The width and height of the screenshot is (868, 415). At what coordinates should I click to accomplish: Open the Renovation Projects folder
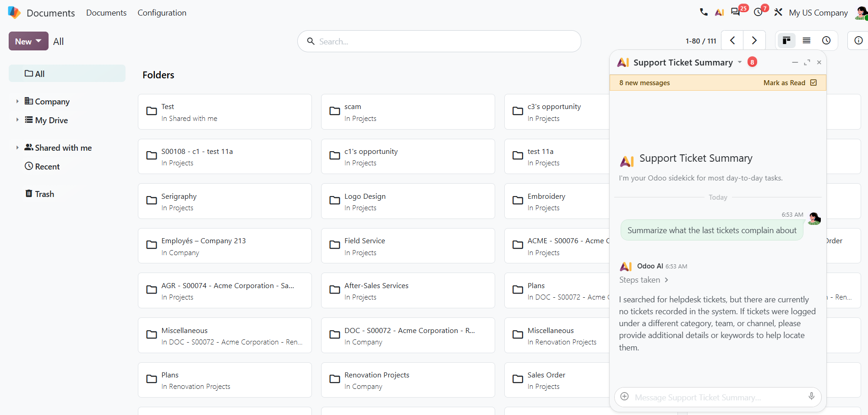pyautogui.click(x=408, y=380)
